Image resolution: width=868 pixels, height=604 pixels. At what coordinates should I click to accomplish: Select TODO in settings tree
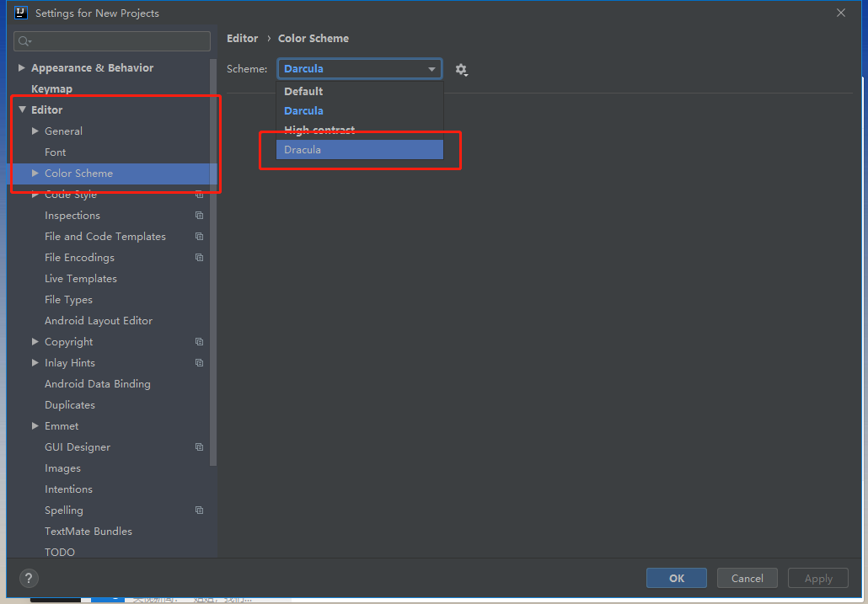(60, 552)
